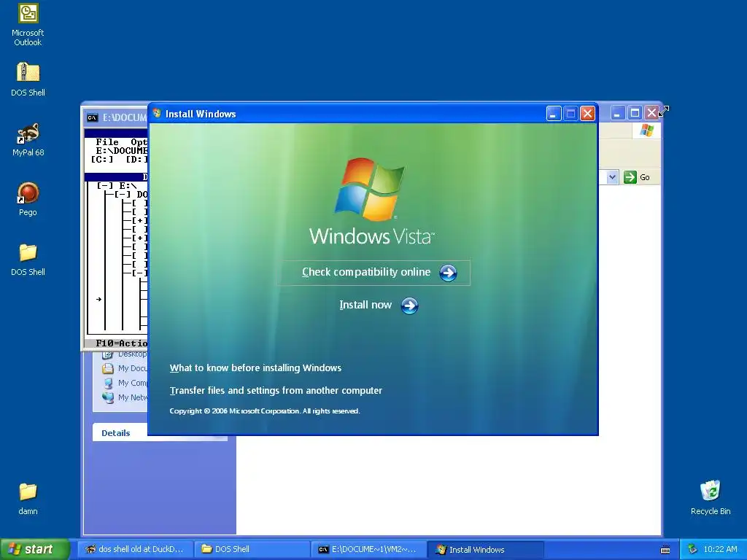Open Transfer files and settings from another computer
This screenshot has width=747, height=560.
(276, 391)
